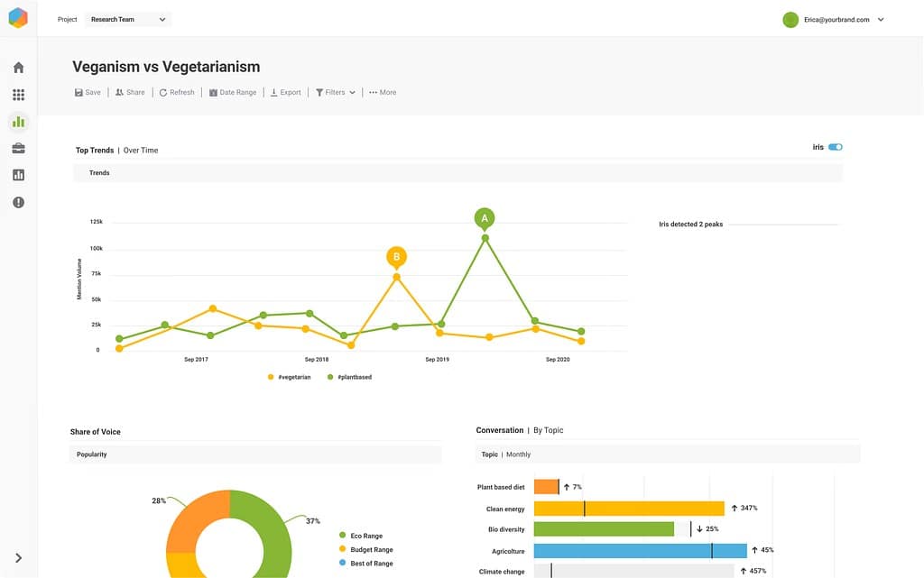Click the apps grid icon in the sidebar
This screenshot has height=578, width=924.
coord(18,94)
